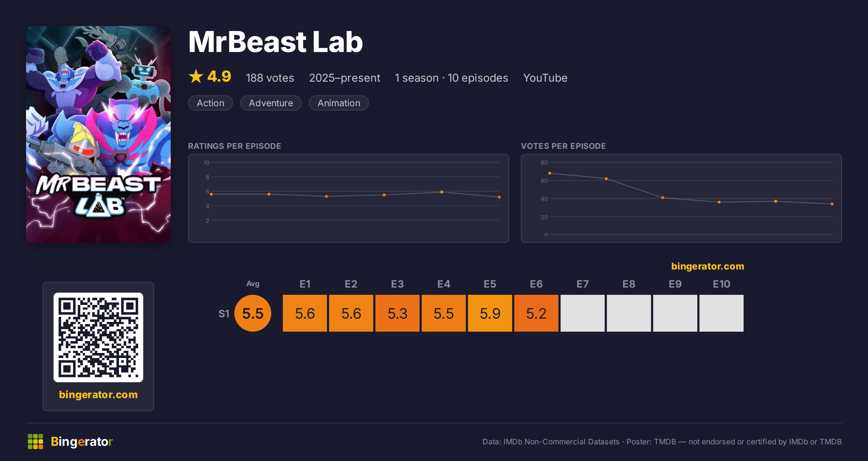
Task: Open bingerator.com link under the QR code
Action: tap(98, 395)
